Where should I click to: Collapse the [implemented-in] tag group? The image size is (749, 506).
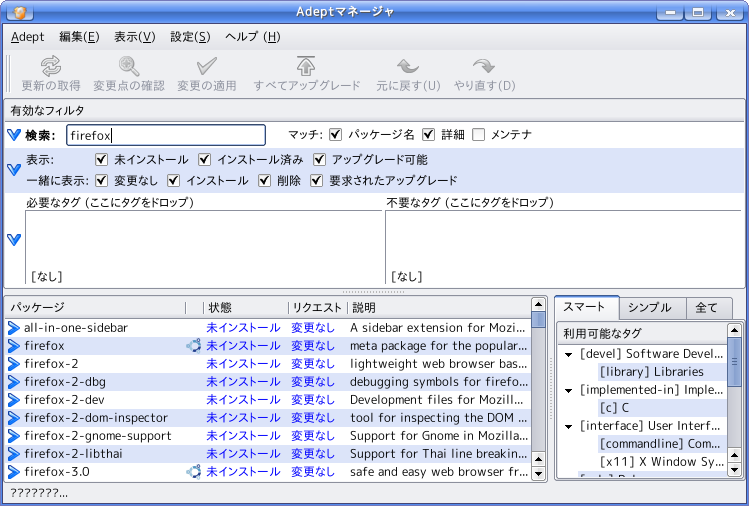568,391
